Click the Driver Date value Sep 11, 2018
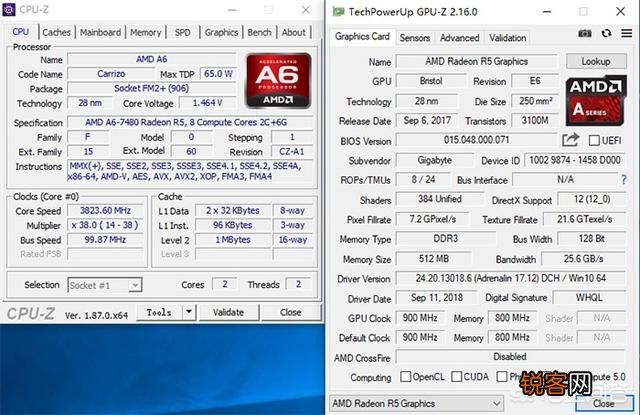 [x=437, y=297]
